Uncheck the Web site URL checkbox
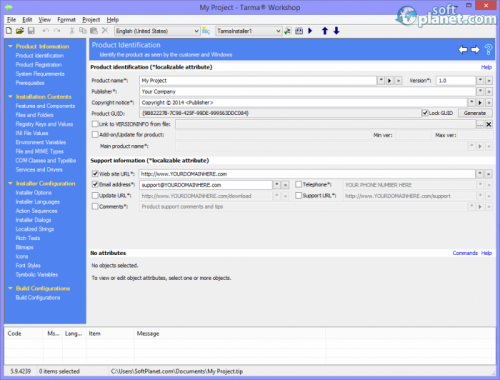The width and height of the screenshot is (500, 380). pos(95,174)
